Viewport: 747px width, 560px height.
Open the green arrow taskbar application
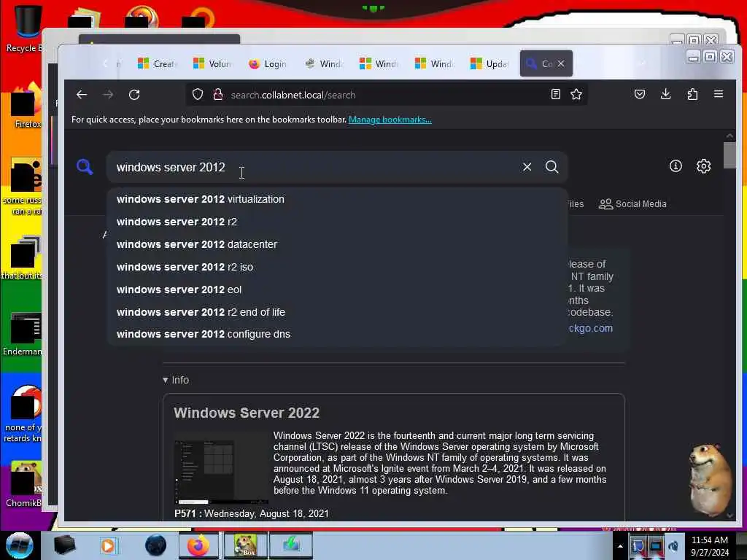point(292,545)
